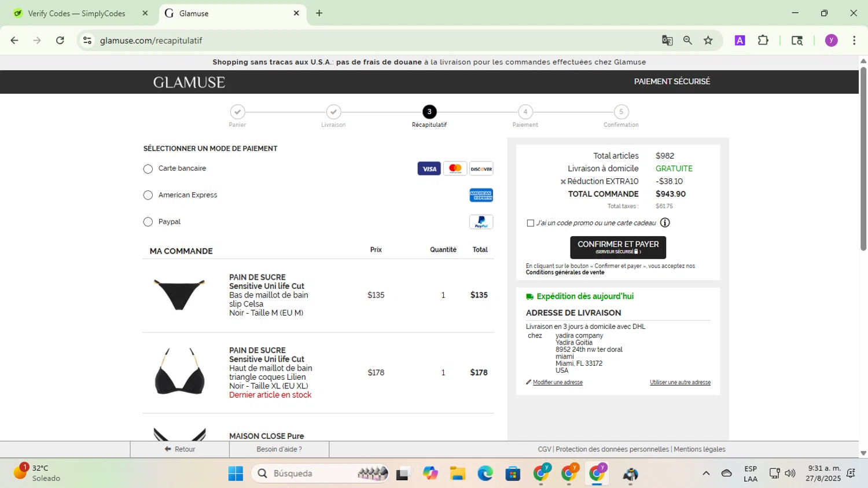868x488 pixels.
Task: Close the Glamuse browser tab
Action: 296,13
